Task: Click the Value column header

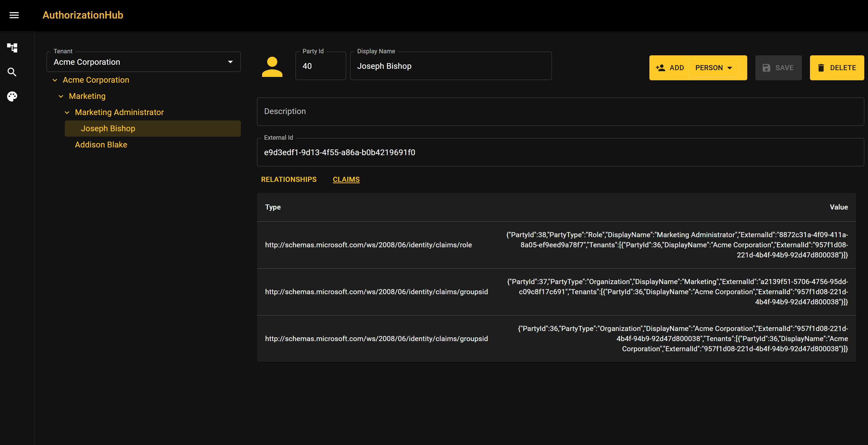Action: pos(839,207)
